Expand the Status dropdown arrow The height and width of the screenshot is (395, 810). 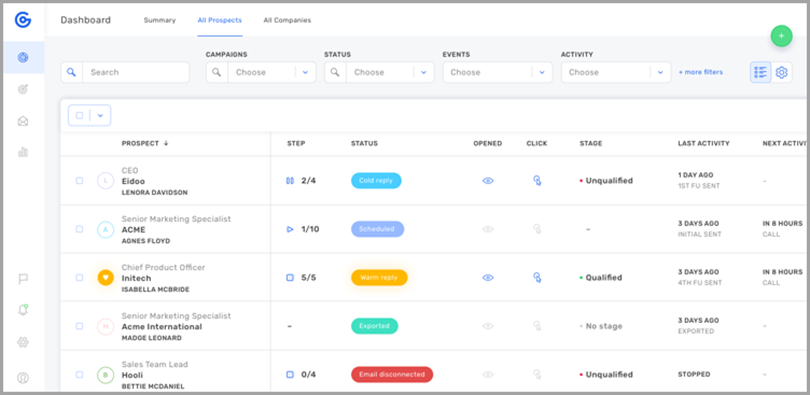(x=424, y=72)
